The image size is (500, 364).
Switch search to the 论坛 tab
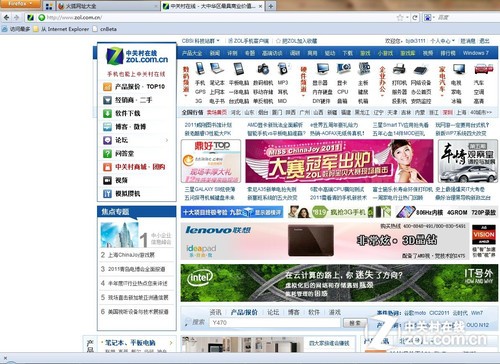(x=273, y=312)
